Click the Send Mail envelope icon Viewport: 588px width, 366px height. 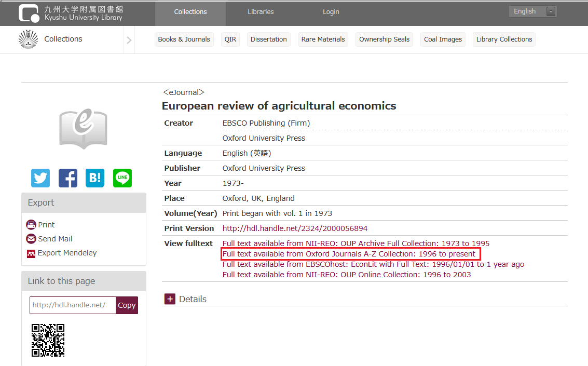[x=31, y=239]
